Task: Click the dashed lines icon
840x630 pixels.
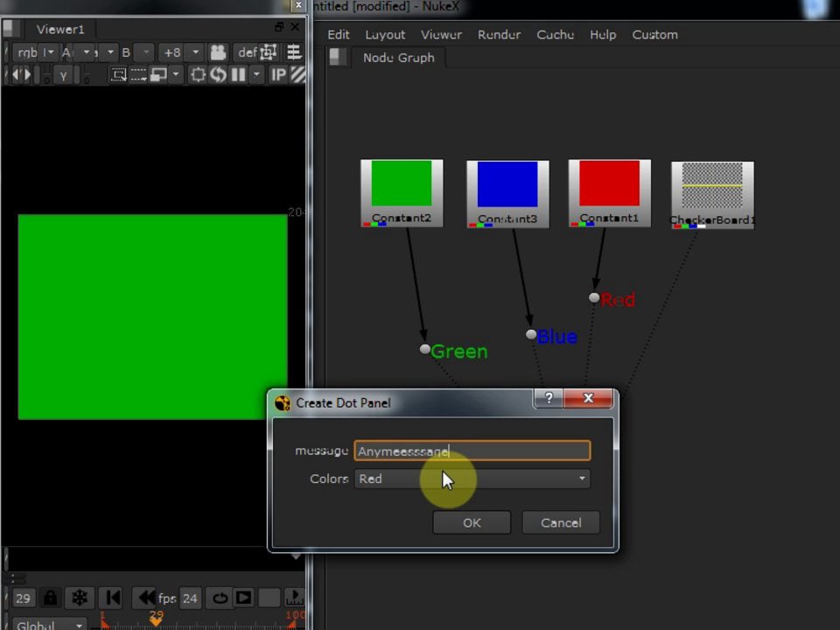Action: click(x=138, y=75)
